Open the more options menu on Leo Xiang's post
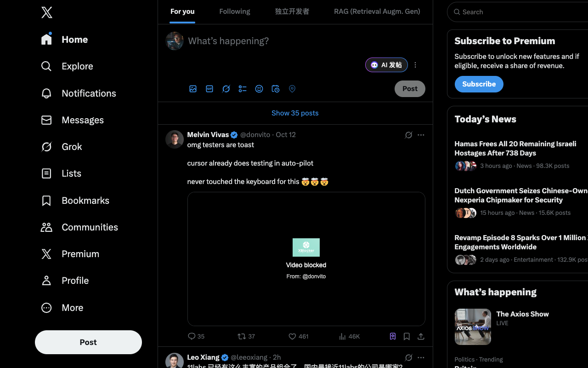588x368 pixels. point(421,357)
